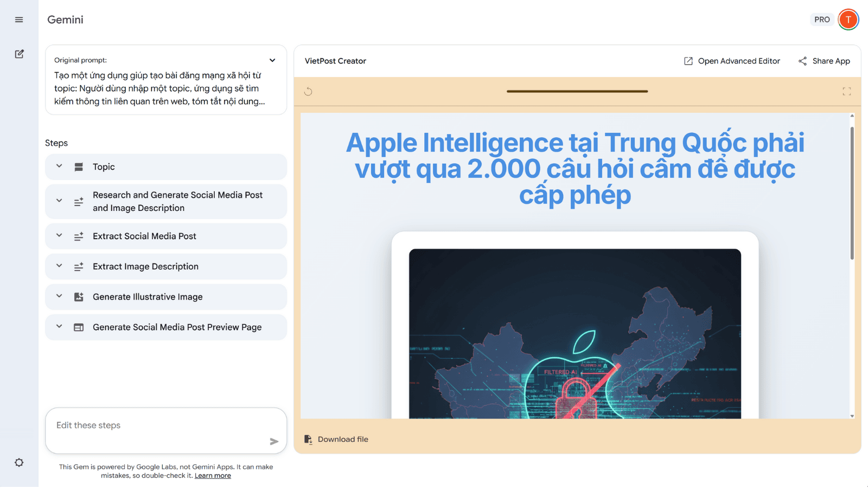Viewport: 868px width, 488px height.
Task: Click the user account avatar
Action: pyautogui.click(x=848, y=20)
